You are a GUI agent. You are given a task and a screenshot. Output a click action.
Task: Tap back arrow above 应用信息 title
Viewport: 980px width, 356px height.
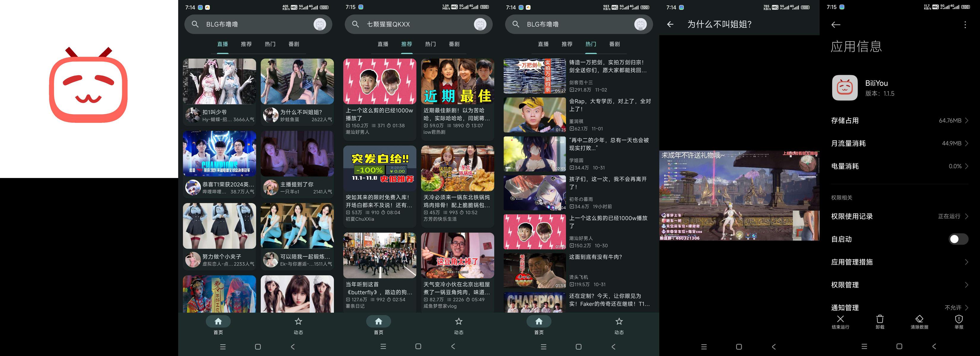[x=836, y=25]
